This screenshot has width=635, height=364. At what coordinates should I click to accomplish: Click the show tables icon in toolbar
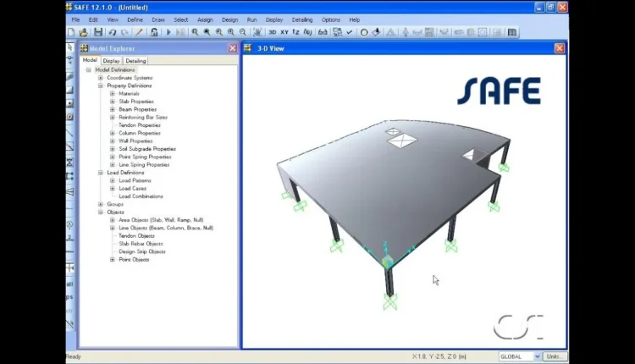pos(511,32)
